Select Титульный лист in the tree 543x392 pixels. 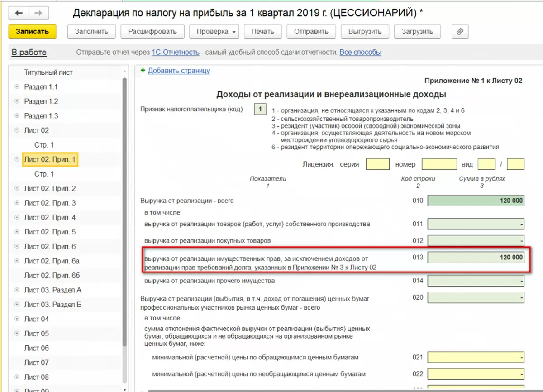click(x=48, y=72)
